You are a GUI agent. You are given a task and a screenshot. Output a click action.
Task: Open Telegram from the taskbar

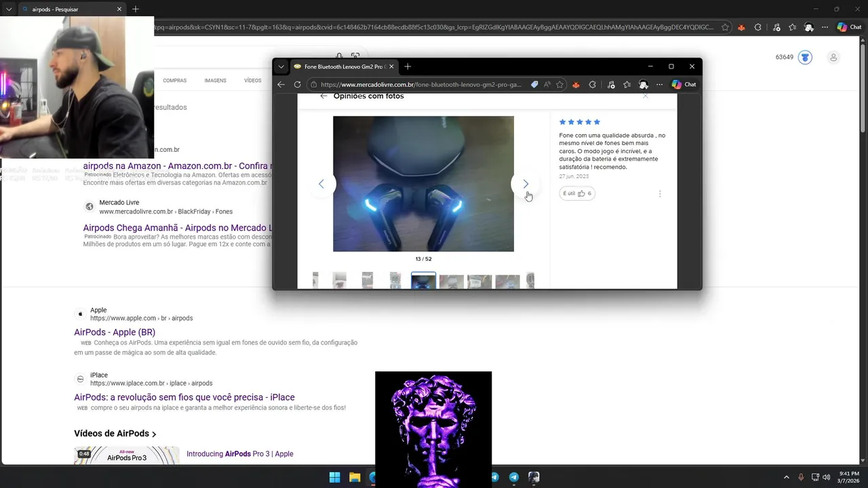pos(514,477)
